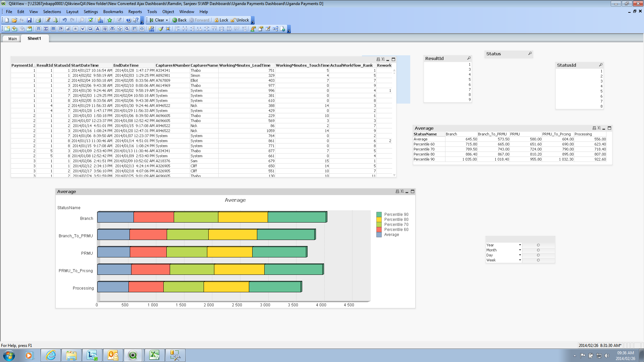Image resolution: width=644 pixels, height=362 pixels.
Task: Click the Back navigation button
Action: (x=179, y=20)
